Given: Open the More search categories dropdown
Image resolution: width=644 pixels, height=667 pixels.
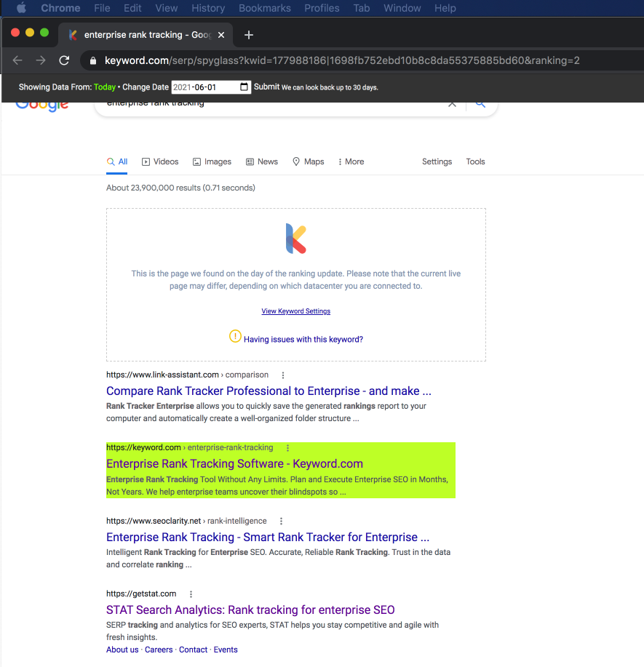Looking at the screenshot, I should [350, 161].
